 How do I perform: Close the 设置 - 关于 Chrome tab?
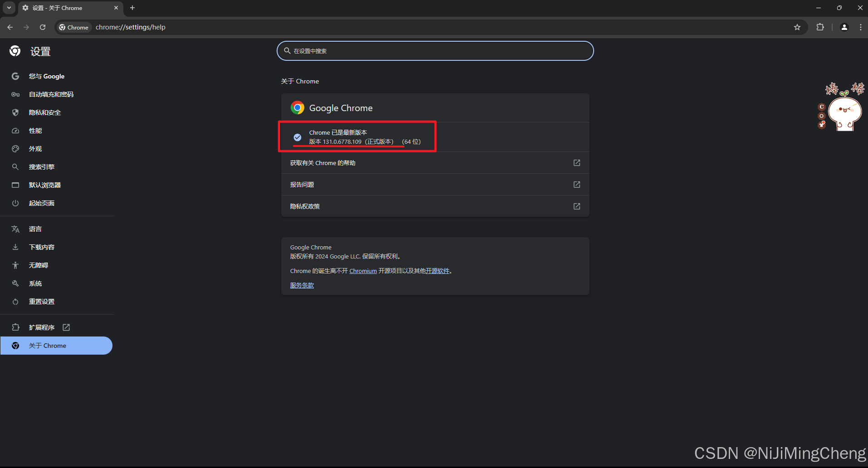(116, 8)
